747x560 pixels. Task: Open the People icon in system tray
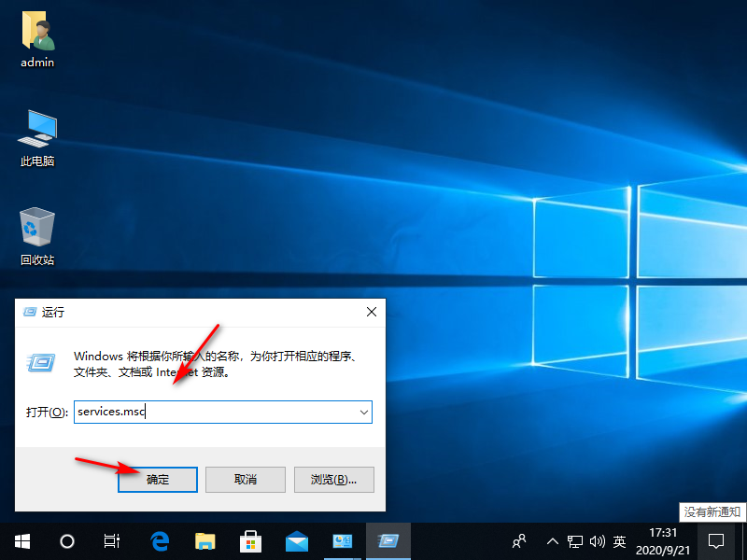click(x=519, y=541)
